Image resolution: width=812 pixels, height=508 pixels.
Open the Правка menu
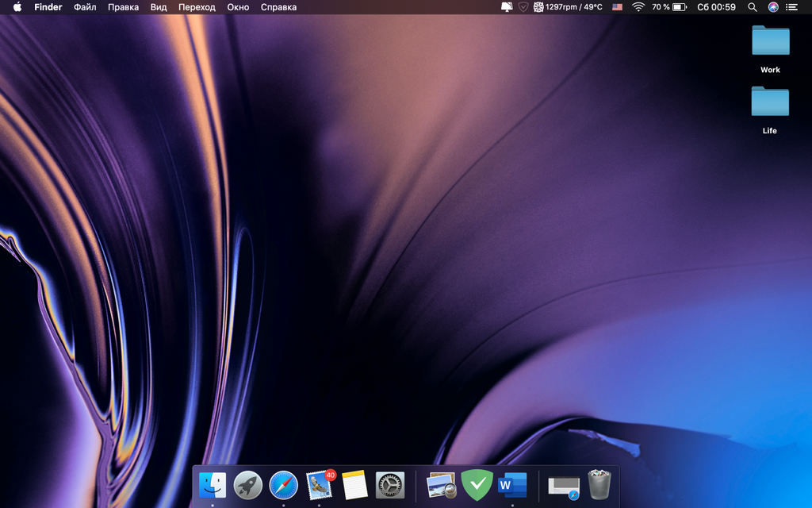123,7
